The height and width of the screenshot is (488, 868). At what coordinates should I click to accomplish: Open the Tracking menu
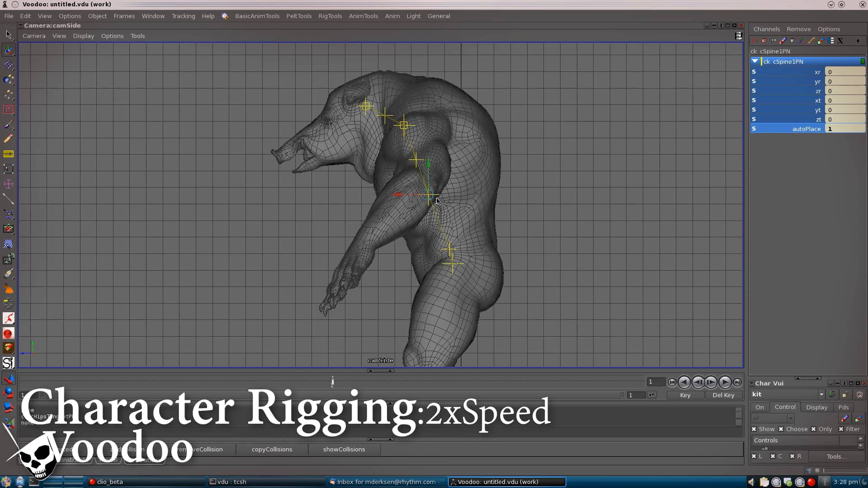click(x=183, y=16)
